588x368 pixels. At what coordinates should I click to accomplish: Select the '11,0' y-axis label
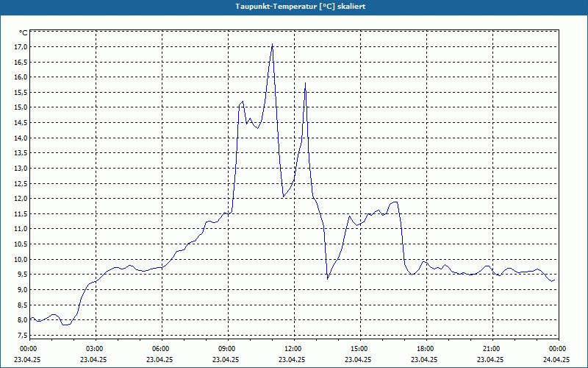[x=21, y=229]
